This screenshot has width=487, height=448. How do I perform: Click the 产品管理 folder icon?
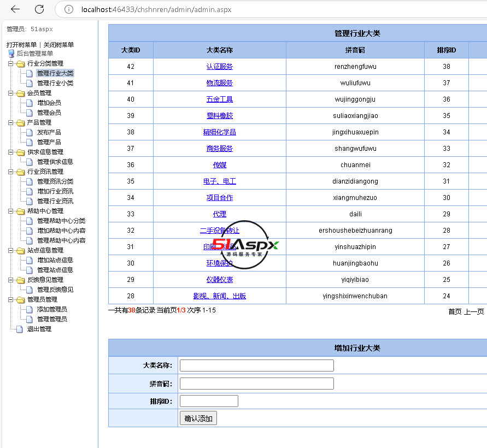(21, 122)
